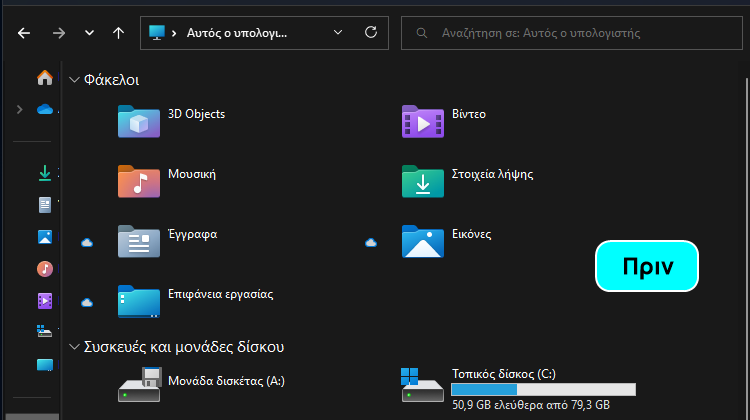
Task: Open the 3D Objects folder
Action: pyautogui.click(x=172, y=121)
